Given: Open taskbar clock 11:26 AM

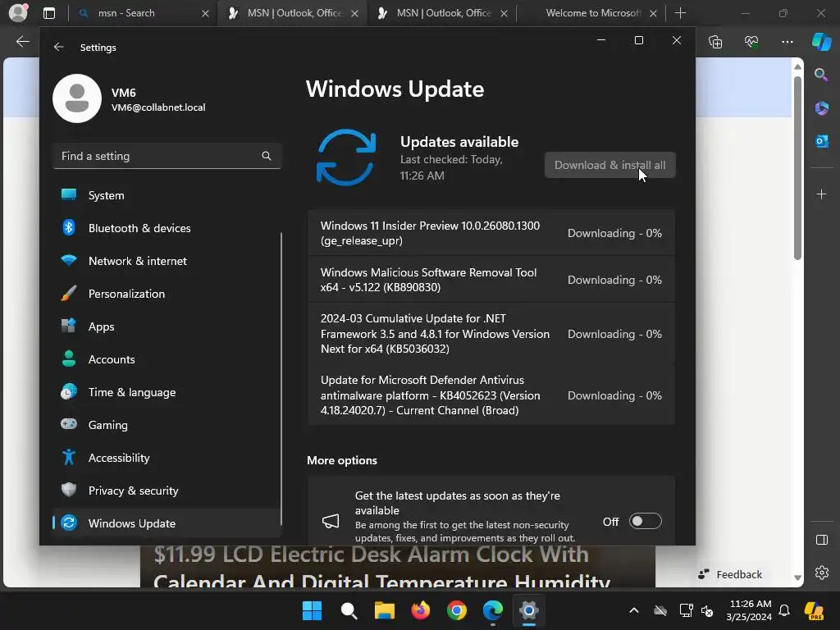Looking at the screenshot, I should (749, 610).
